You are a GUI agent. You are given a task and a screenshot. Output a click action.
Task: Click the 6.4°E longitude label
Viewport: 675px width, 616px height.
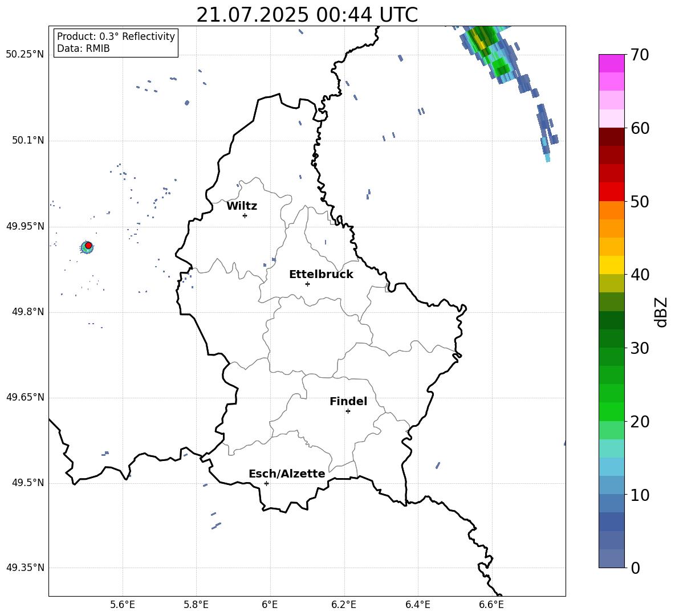click(417, 605)
